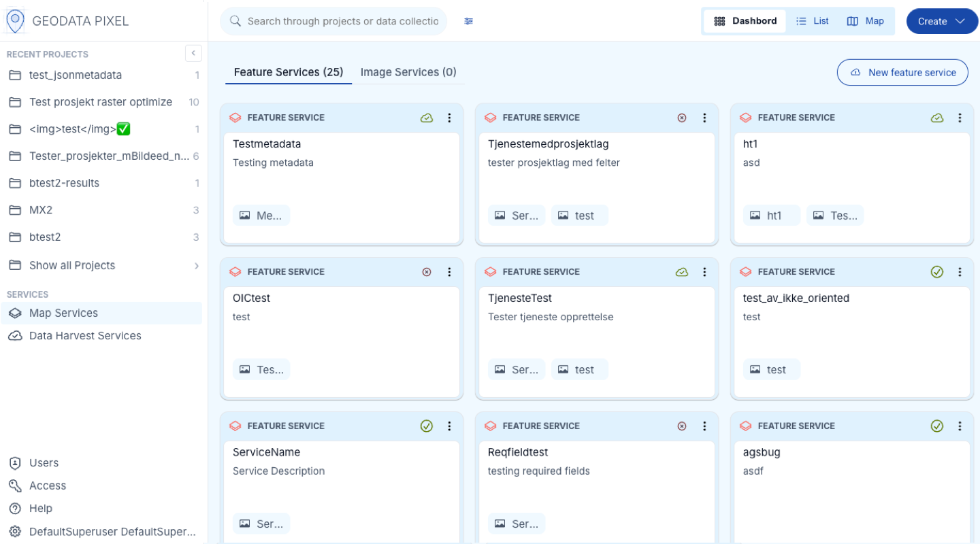Click the Tjenestemedprosjektlag service title

click(549, 144)
